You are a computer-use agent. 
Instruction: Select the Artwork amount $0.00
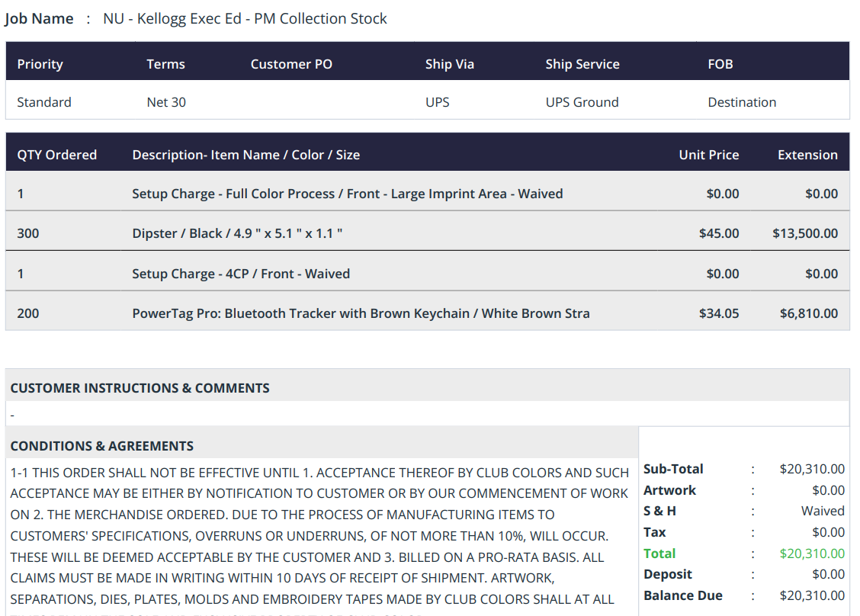(828, 490)
